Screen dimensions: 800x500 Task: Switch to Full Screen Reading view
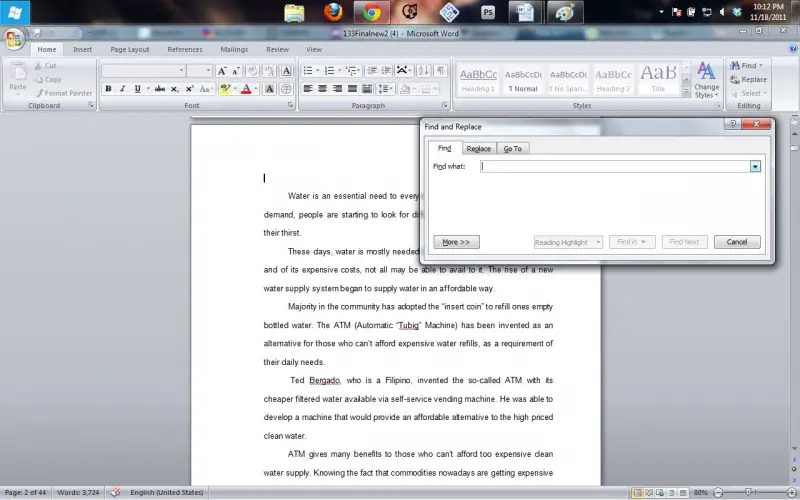point(649,493)
